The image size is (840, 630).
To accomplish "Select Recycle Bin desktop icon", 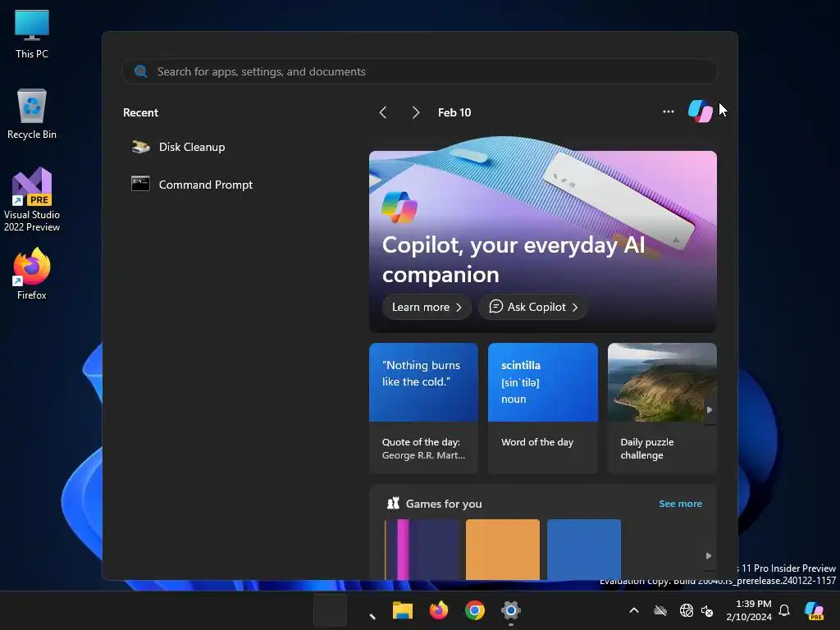I will (x=32, y=114).
